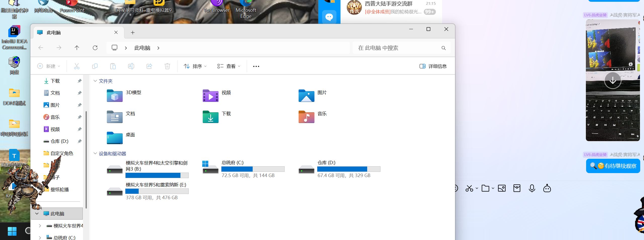Click the screenshot scissors icon in chat toolbar
This screenshot has width=644, height=240.
coord(469,188)
